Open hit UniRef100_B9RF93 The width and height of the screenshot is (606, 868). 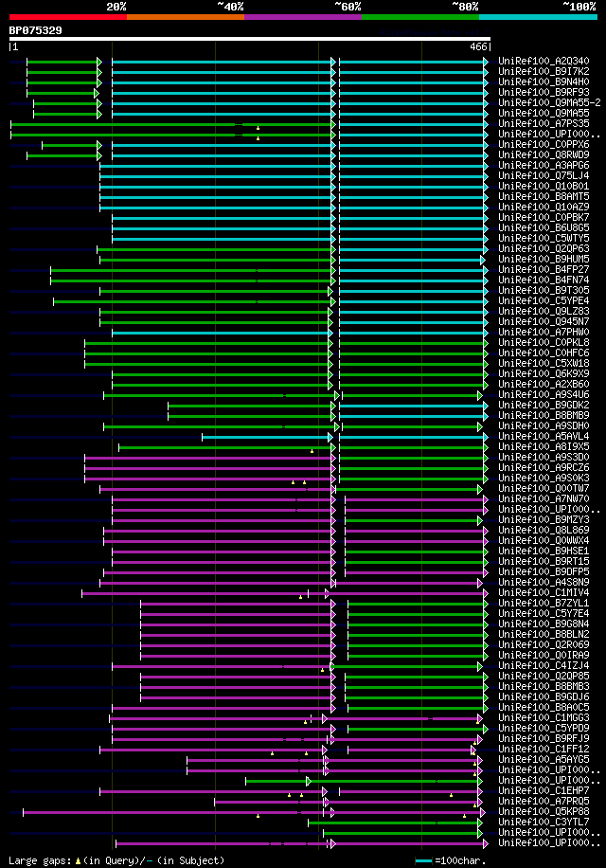[x=544, y=93]
